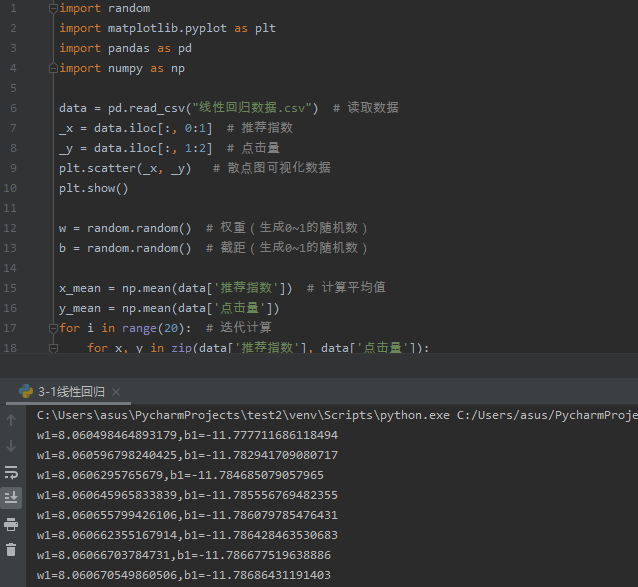The width and height of the screenshot is (638, 587).
Task: Click the fold end marker at line 4
Action: point(53,68)
